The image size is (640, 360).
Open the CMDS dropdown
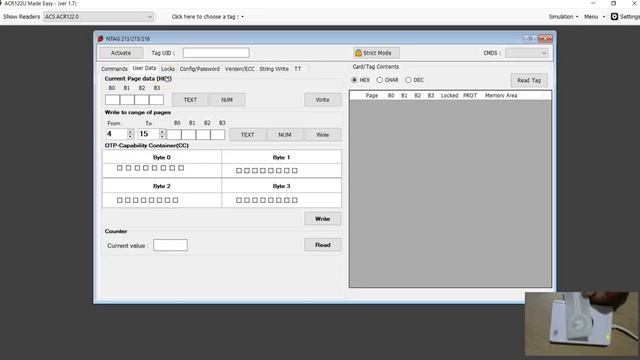click(x=526, y=53)
